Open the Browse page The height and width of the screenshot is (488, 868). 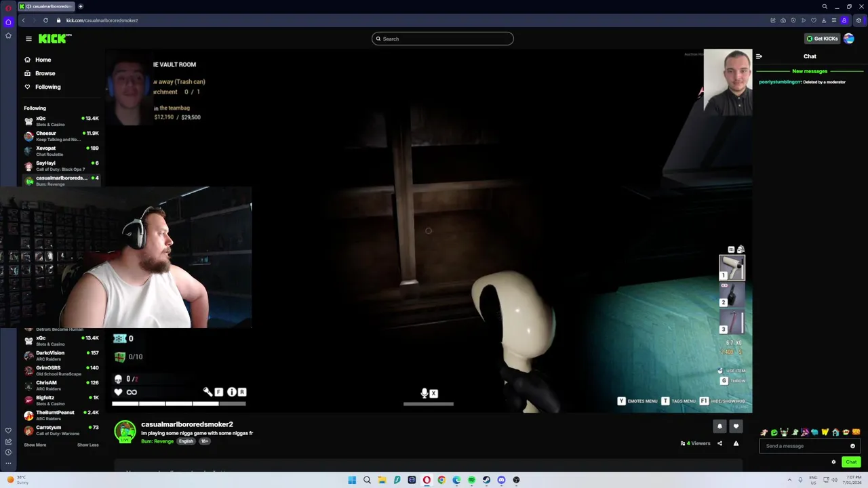(40, 73)
